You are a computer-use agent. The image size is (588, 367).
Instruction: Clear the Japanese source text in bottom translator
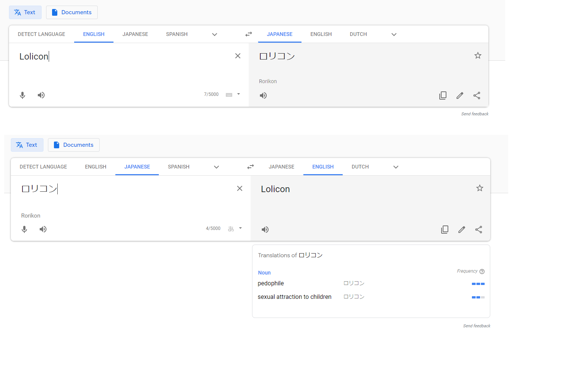pos(240,188)
